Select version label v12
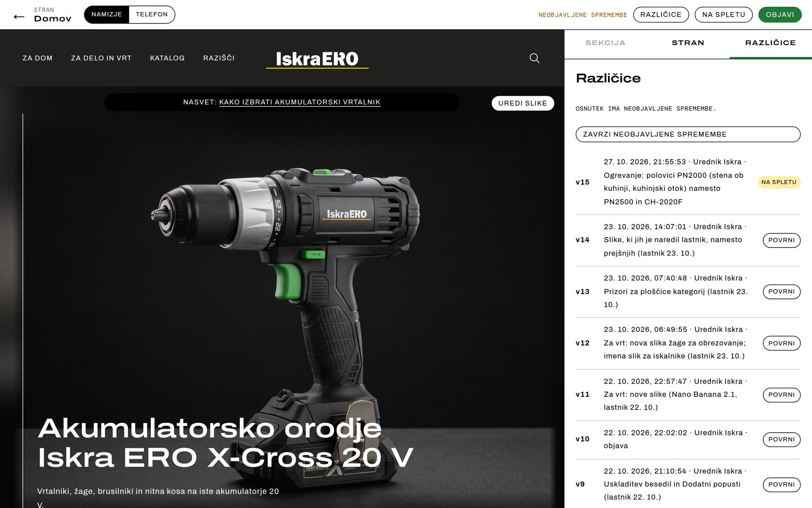812x508 pixels. pyautogui.click(x=582, y=343)
